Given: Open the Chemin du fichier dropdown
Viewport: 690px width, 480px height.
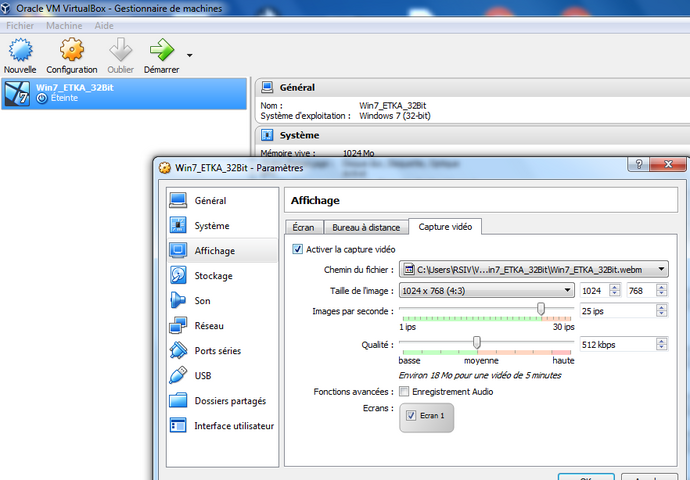Looking at the screenshot, I should (x=533, y=269).
